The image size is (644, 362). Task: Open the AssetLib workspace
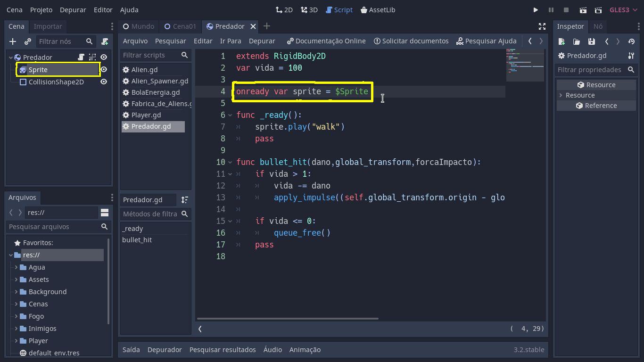pos(378,10)
